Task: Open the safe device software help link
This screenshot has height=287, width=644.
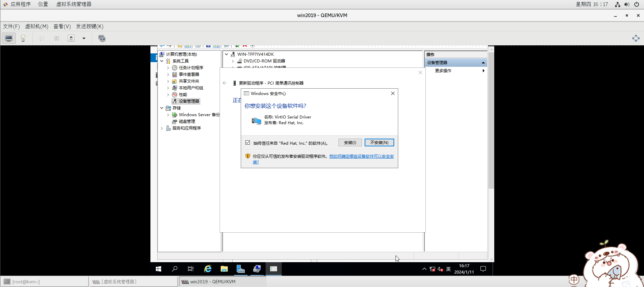Action: click(361, 156)
